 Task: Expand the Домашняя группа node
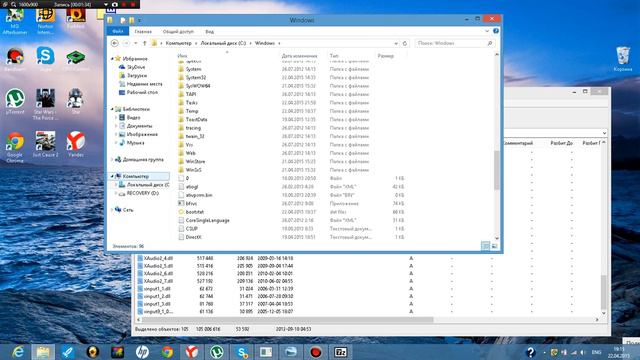pyautogui.click(x=112, y=160)
